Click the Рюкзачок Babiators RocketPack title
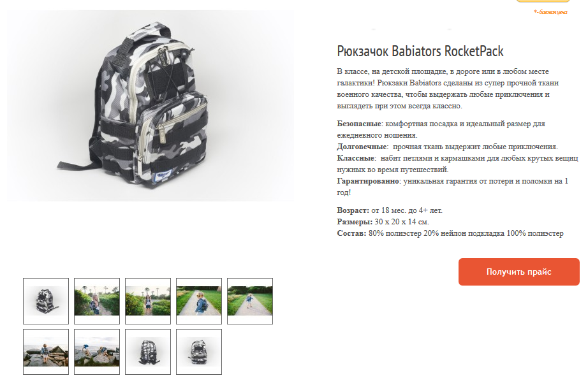The image size is (588, 378). [420, 52]
